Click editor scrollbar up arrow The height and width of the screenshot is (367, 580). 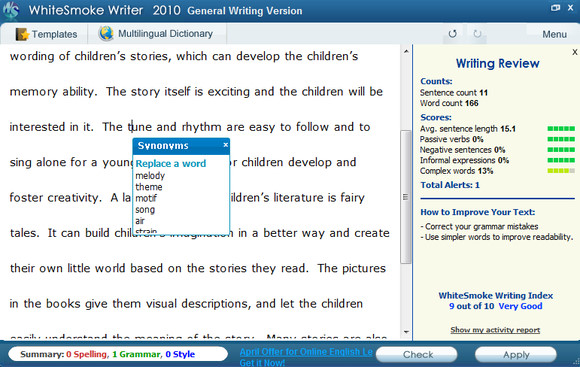click(406, 51)
